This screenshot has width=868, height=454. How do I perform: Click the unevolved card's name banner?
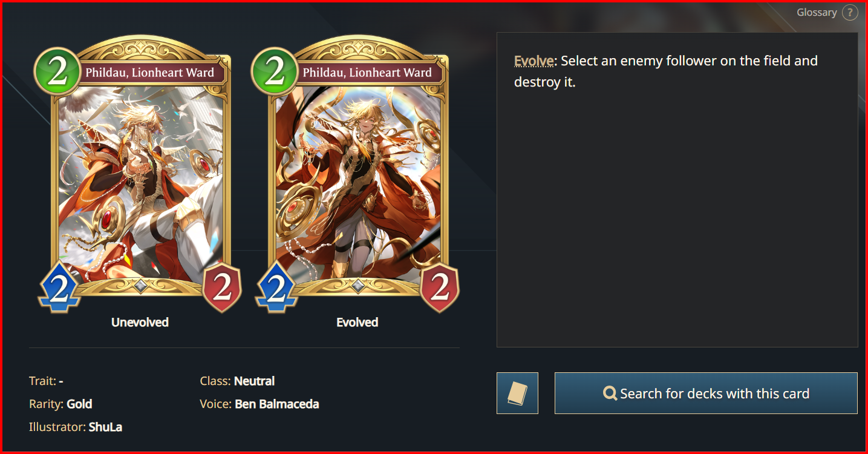[x=150, y=73]
